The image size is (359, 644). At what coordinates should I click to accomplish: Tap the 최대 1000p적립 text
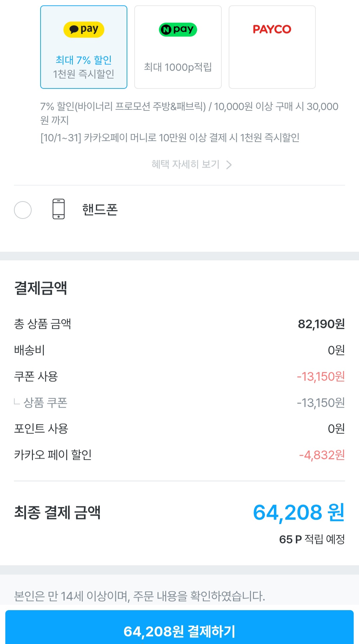178,67
